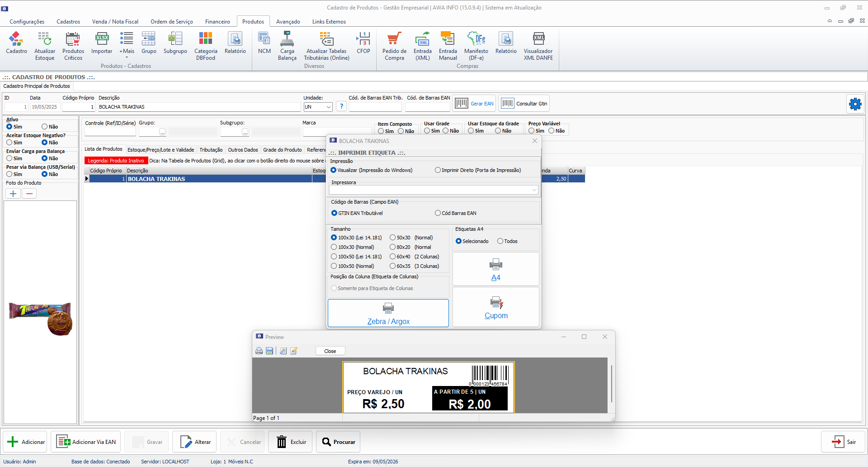Click the Preview window vertical scrollbar
This screenshot has width=868, height=467.
coord(611,384)
